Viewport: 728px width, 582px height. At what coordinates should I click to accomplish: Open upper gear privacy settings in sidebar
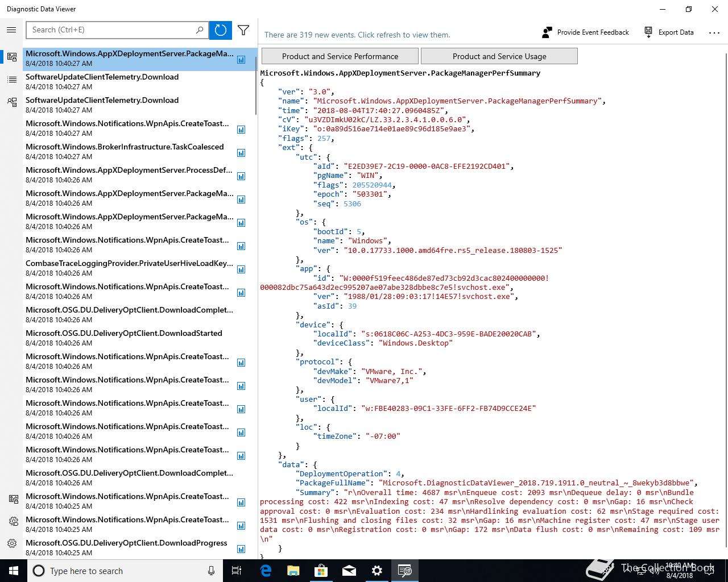click(13, 521)
